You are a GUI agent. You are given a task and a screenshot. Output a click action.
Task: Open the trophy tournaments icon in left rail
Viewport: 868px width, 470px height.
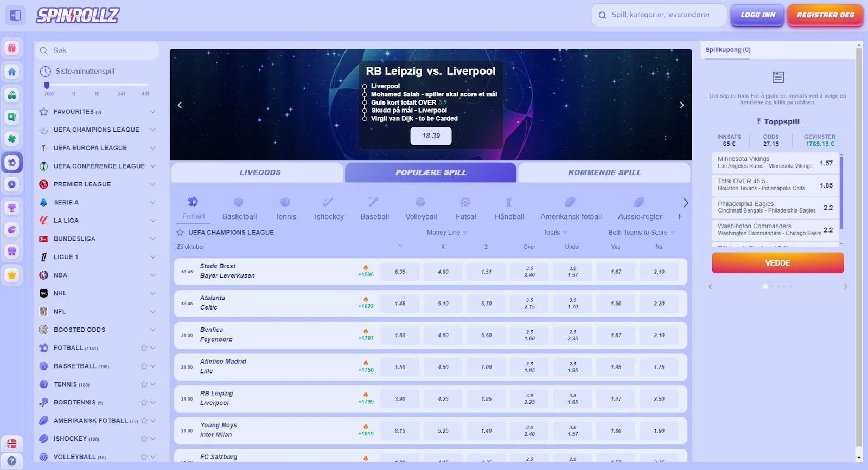(12, 208)
